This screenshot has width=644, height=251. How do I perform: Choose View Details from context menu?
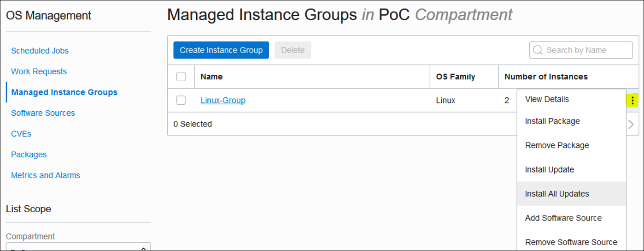click(x=547, y=99)
